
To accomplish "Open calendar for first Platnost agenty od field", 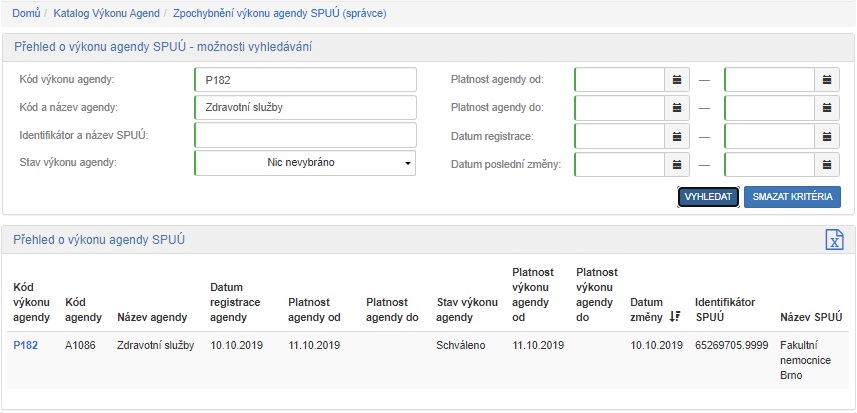I will tap(677, 79).
